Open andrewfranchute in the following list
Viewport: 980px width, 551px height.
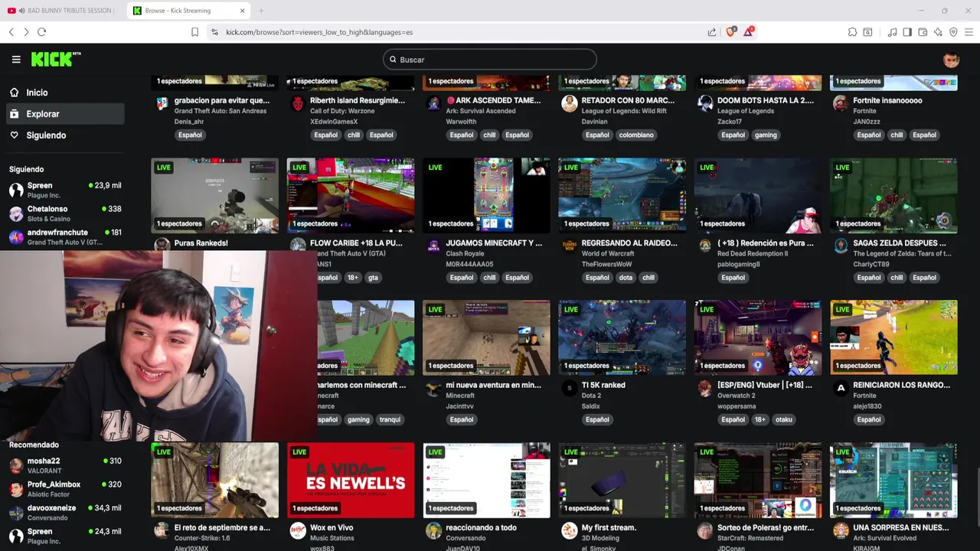65,237
